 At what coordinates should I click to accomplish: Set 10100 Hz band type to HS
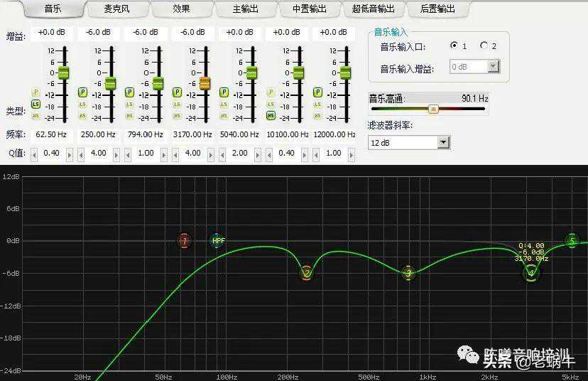[271, 115]
